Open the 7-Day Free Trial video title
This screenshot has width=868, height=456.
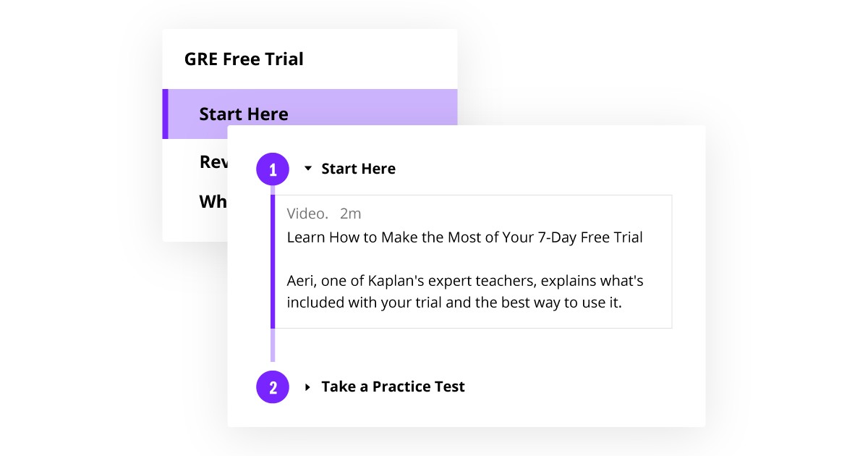[464, 237]
